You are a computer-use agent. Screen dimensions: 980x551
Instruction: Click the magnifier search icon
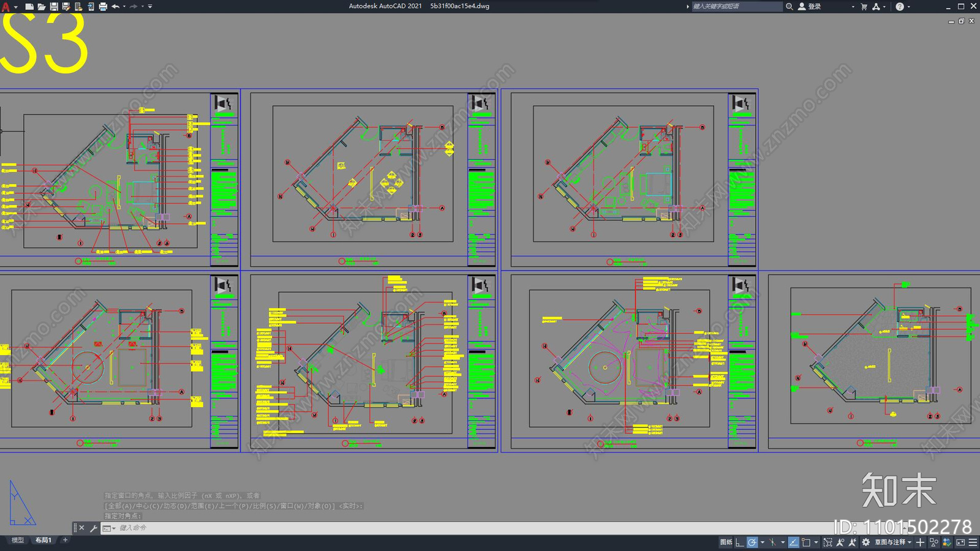click(x=790, y=6)
